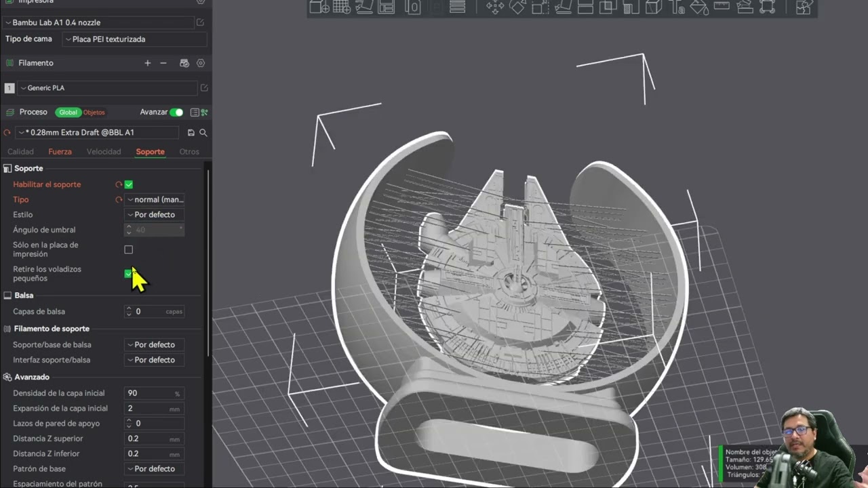This screenshot has width=868, height=488.
Task: Revert process preset changes orange arrow
Action: click(x=7, y=133)
